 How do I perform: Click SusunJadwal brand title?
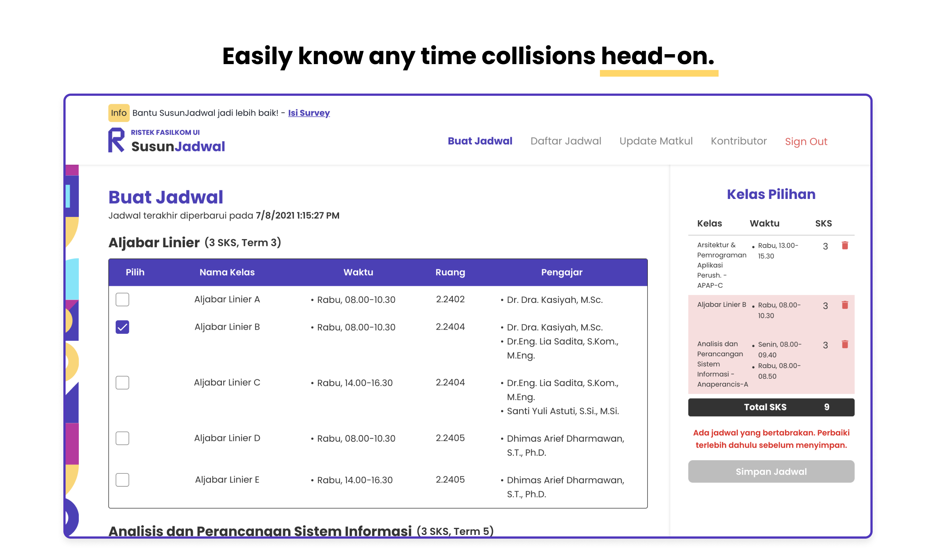178,146
